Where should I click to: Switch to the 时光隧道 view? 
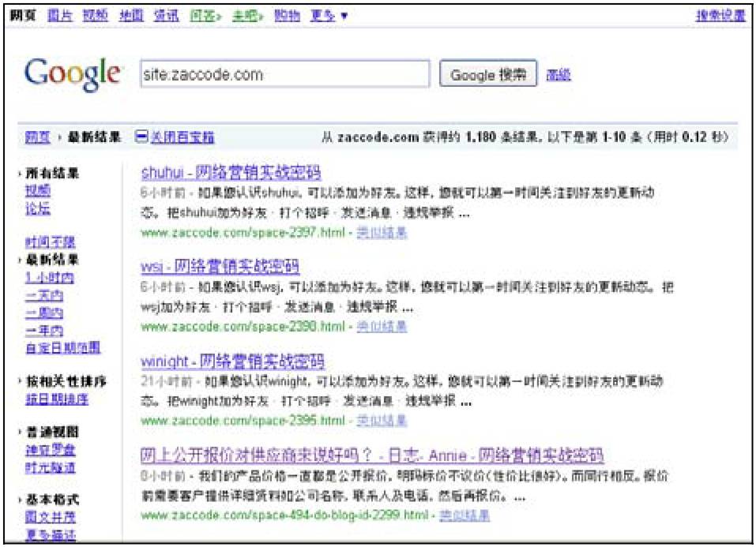click(50, 467)
